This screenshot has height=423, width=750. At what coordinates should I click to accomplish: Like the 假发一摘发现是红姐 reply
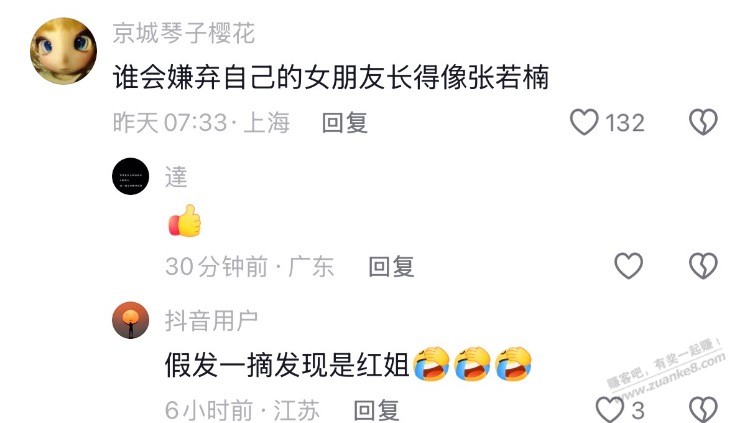coord(609,410)
